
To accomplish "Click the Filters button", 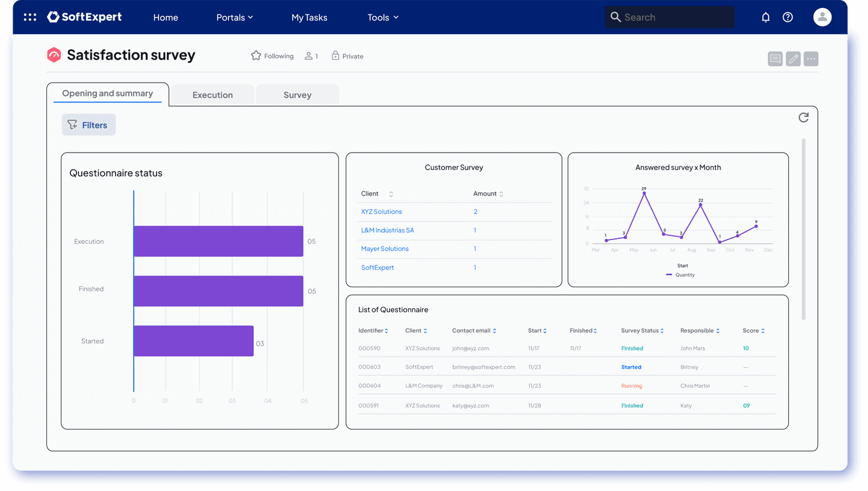I will tap(89, 125).
